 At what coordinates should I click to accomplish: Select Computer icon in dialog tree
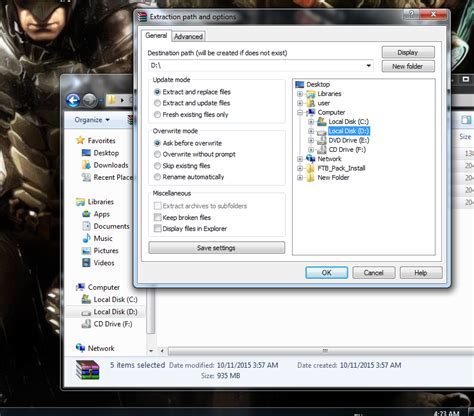311,112
